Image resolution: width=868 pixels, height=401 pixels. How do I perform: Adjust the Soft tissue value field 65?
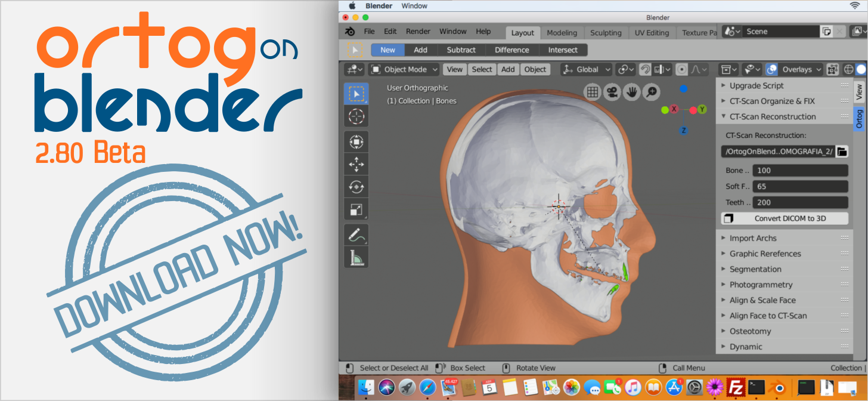(800, 186)
